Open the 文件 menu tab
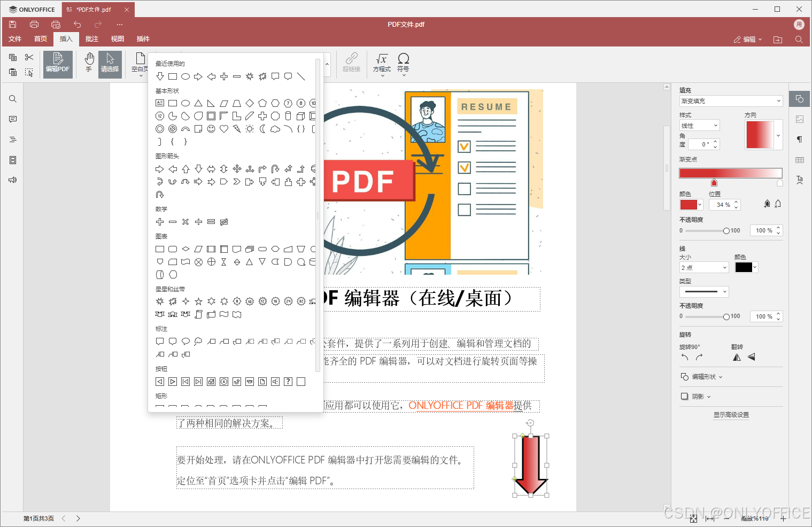Image resolution: width=812 pixels, height=527 pixels. coord(15,39)
